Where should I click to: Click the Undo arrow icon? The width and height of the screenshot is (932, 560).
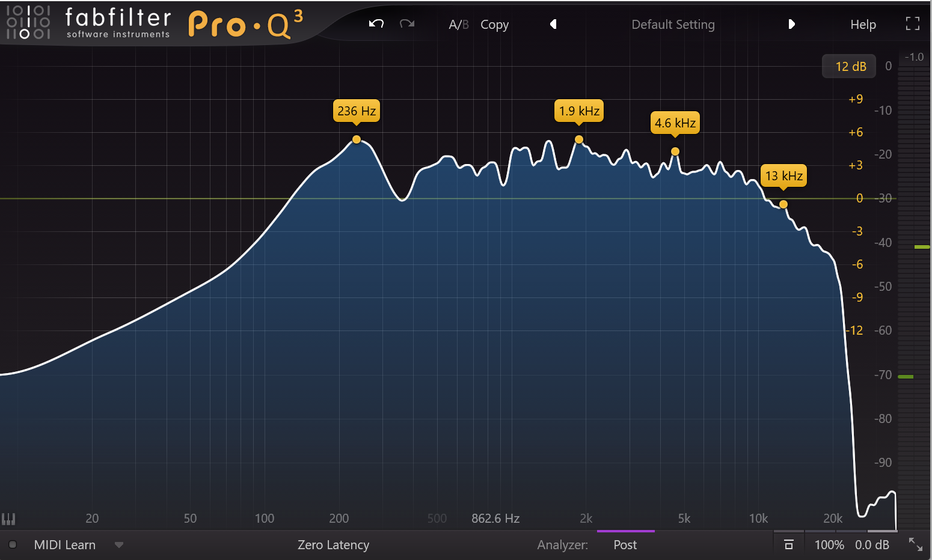pyautogui.click(x=376, y=24)
